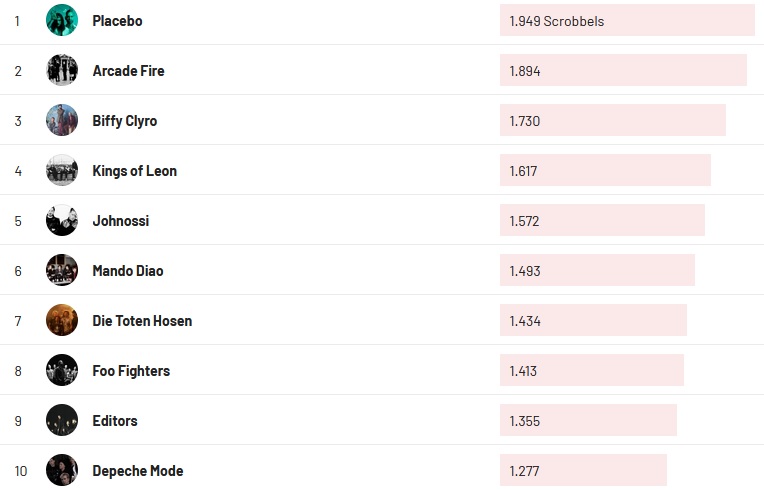Image resolution: width=764 pixels, height=490 pixels.
Task: Select Arcade Fire's 1.894 scrobble bar
Action: tap(623, 70)
